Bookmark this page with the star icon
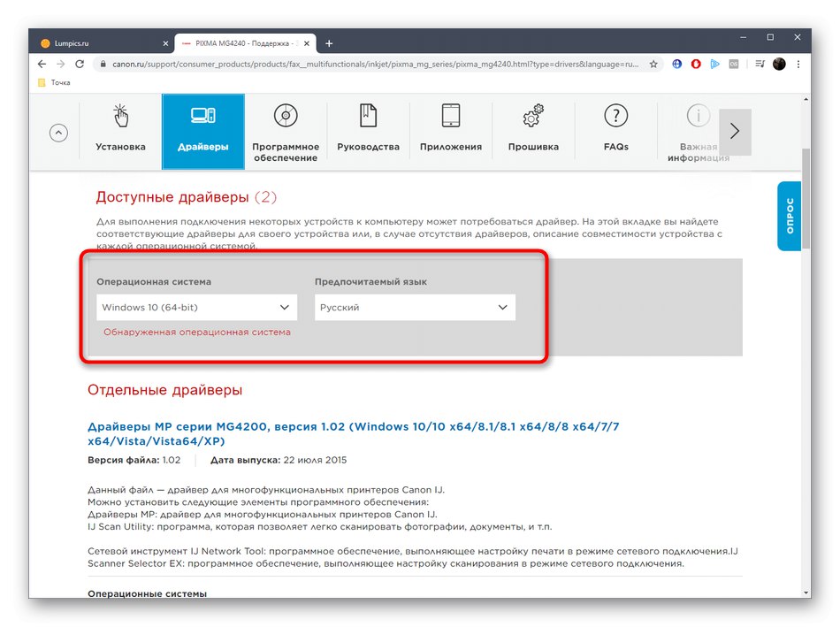 [653, 65]
